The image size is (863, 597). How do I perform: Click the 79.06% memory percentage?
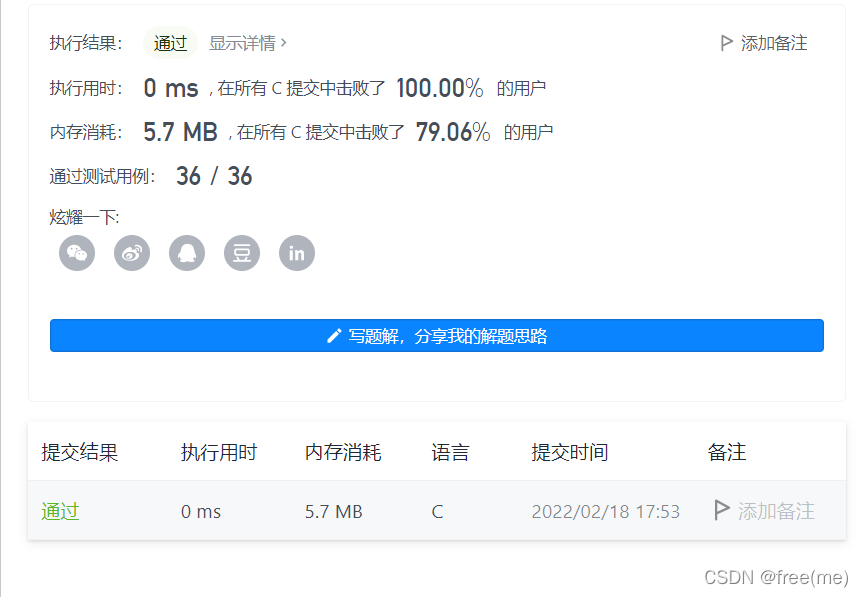[x=453, y=132]
